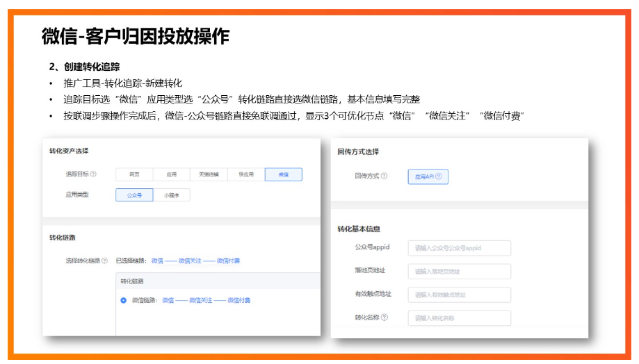Choose 快应用 as tracking target
639x364 pixels.
tap(246, 174)
